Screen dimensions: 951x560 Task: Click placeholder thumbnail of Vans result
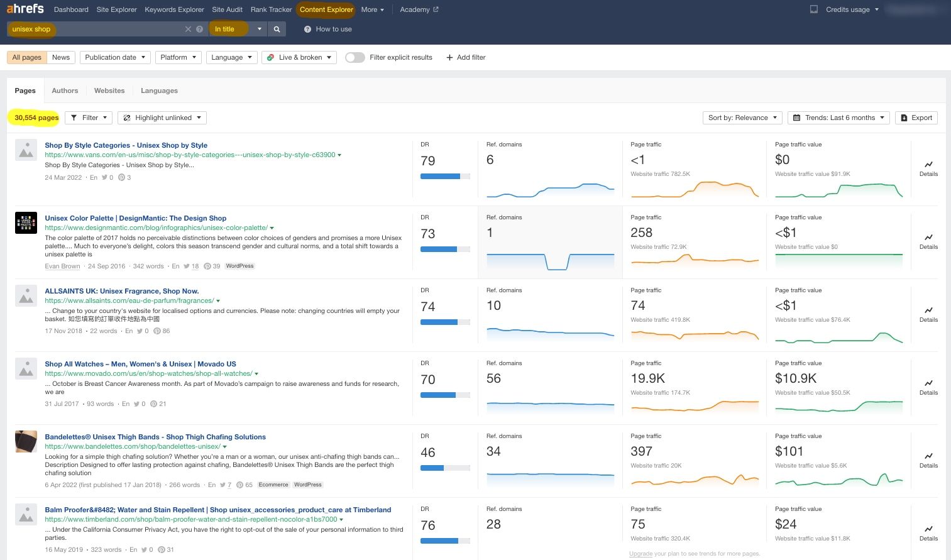click(x=26, y=150)
